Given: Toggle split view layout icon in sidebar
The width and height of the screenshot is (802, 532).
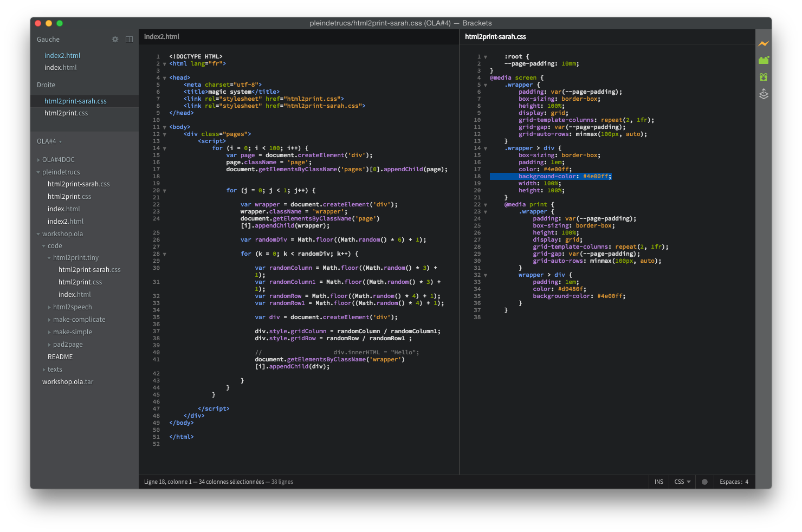Looking at the screenshot, I should (129, 39).
